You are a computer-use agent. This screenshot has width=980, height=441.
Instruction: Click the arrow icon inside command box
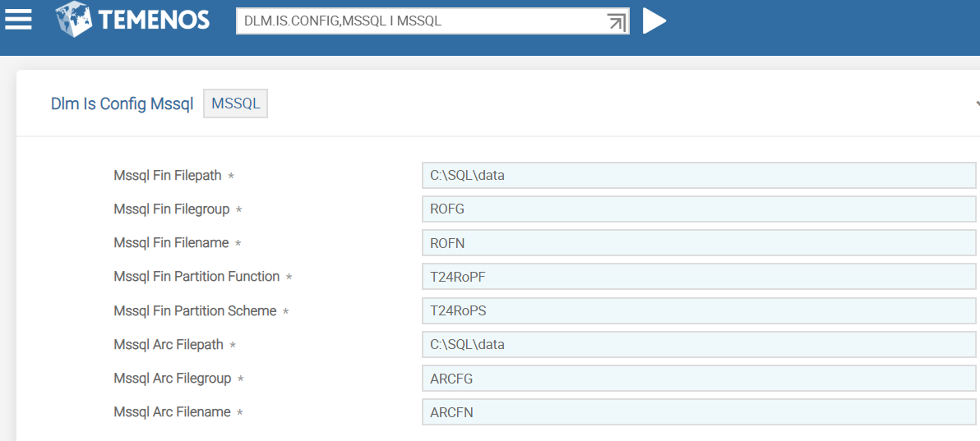616,22
